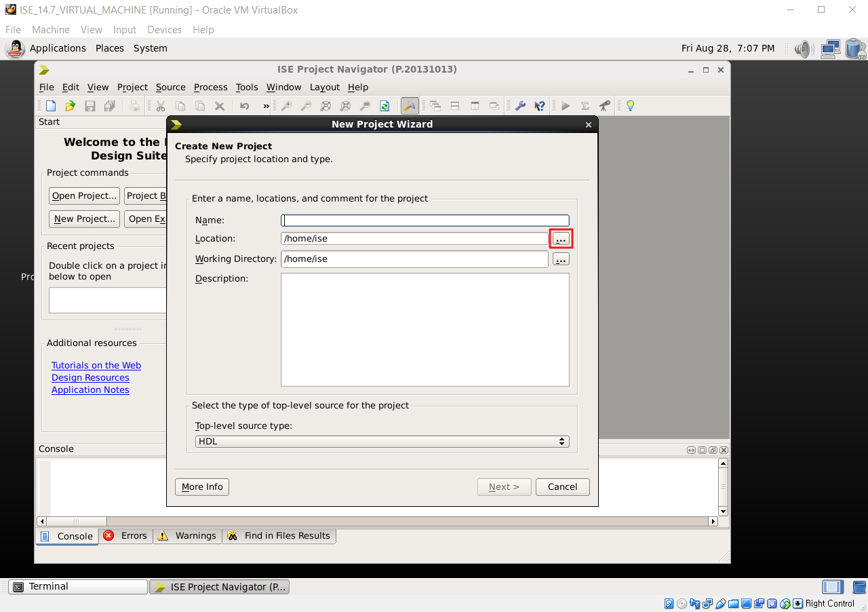Open the File menu in ISE Project Navigator
The height and width of the screenshot is (612, 868).
coord(46,87)
